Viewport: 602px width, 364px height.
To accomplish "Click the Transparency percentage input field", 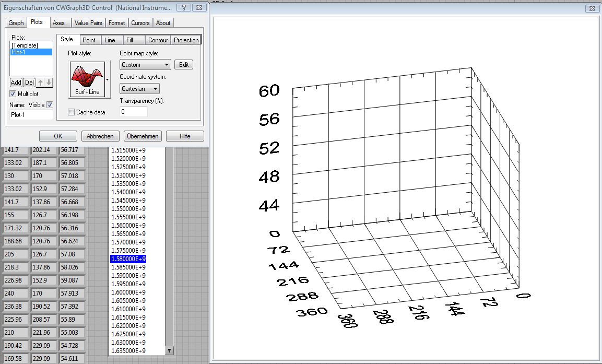I will point(134,112).
